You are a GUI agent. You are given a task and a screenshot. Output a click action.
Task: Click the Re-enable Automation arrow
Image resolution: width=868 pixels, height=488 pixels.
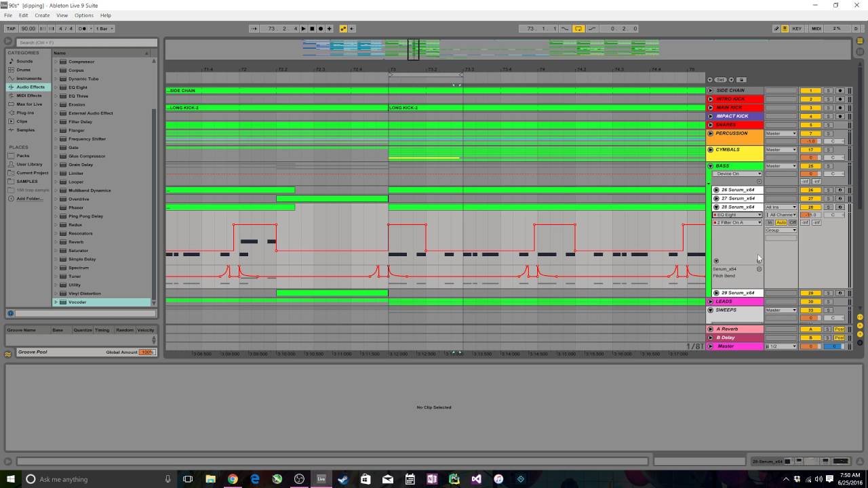[x=351, y=28]
